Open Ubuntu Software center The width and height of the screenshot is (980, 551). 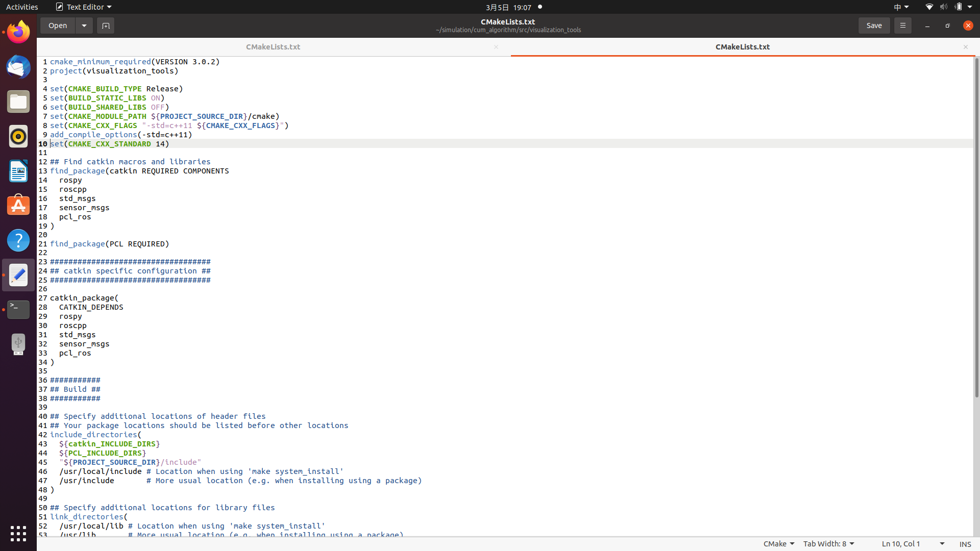(x=18, y=205)
